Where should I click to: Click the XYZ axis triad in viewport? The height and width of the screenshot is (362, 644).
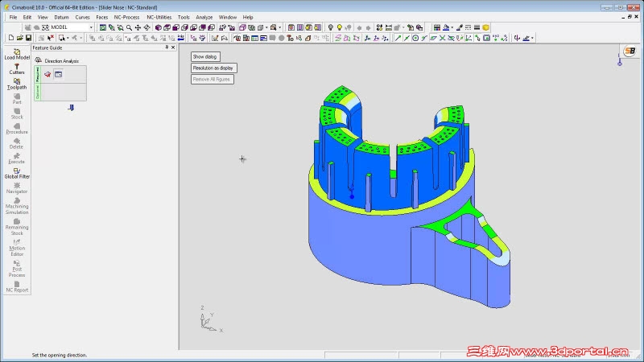coord(210,319)
